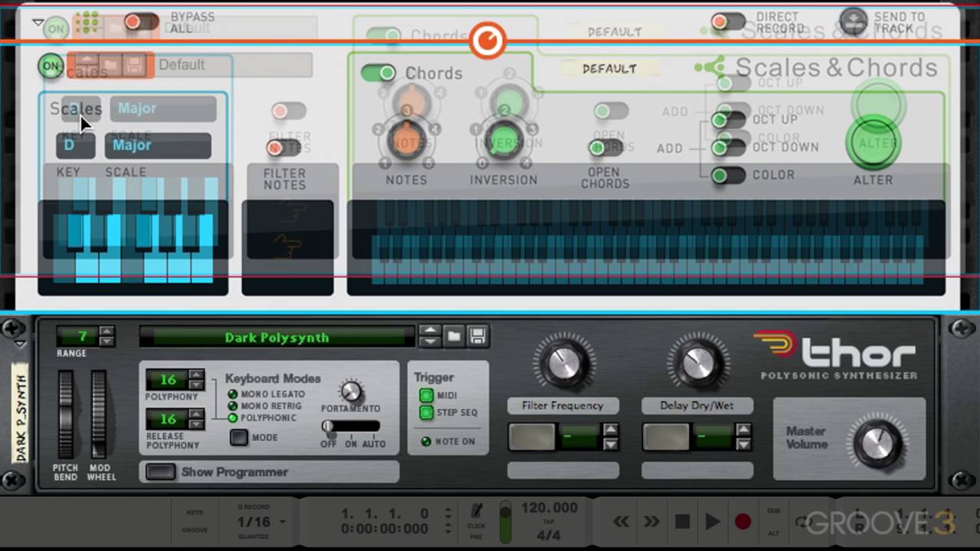This screenshot has width=980, height=551.
Task: Click the Note On indicator LED
Action: click(x=426, y=442)
